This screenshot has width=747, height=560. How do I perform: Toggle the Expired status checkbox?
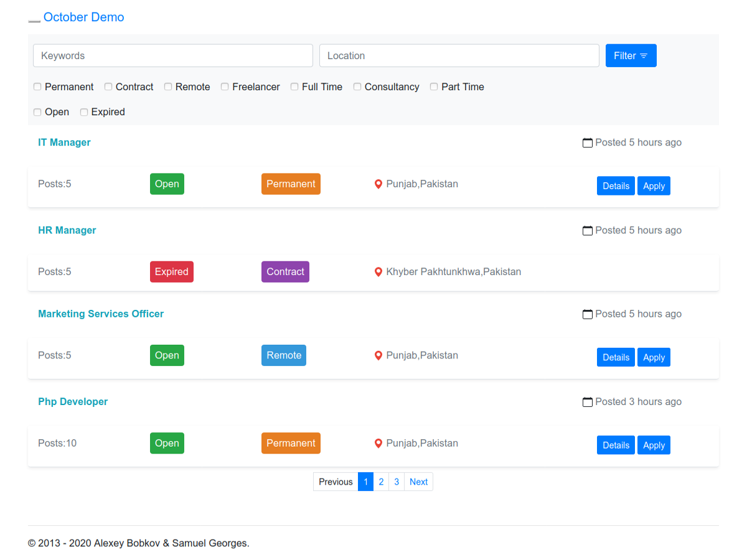coord(84,112)
